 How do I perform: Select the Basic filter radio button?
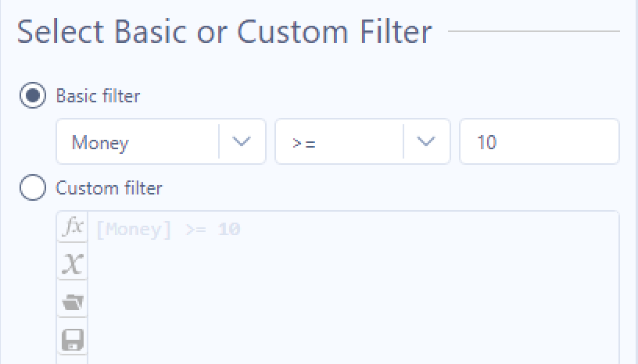coord(33,95)
